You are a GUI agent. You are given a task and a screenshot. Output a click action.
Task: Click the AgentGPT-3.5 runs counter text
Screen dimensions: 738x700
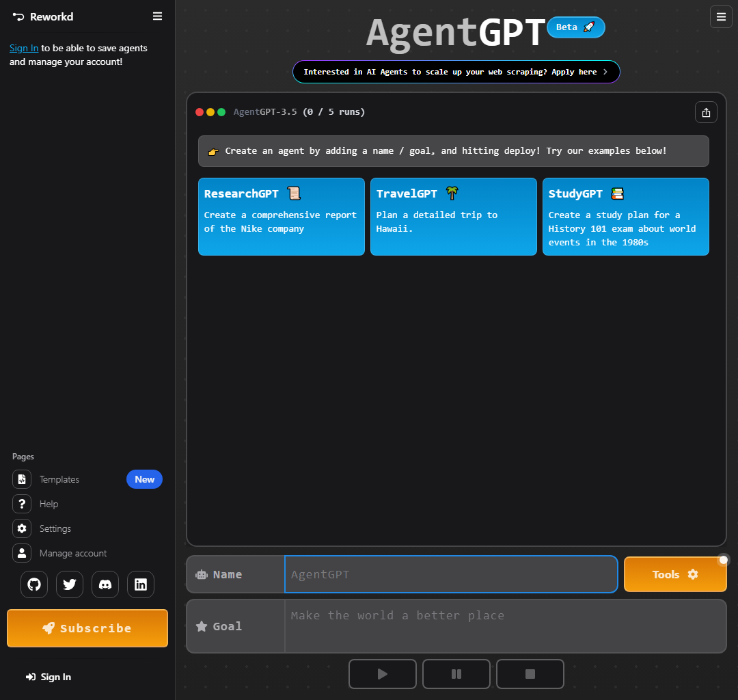[299, 112]
